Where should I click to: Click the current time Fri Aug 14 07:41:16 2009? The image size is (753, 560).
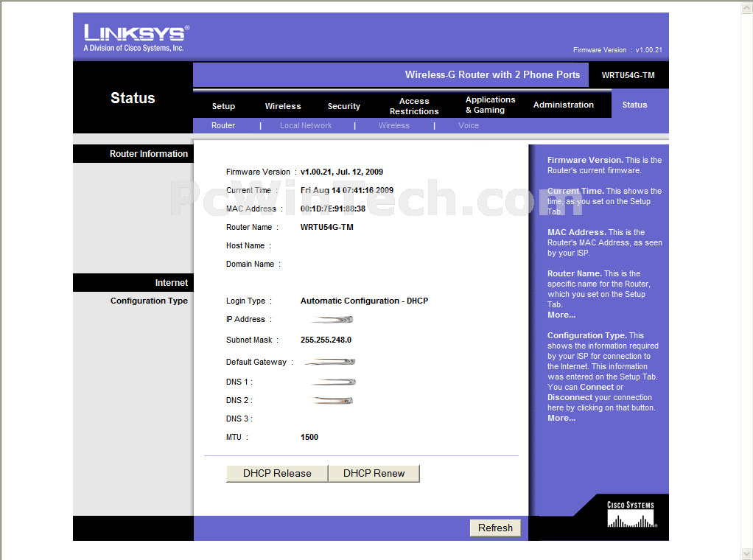point(347,190)
